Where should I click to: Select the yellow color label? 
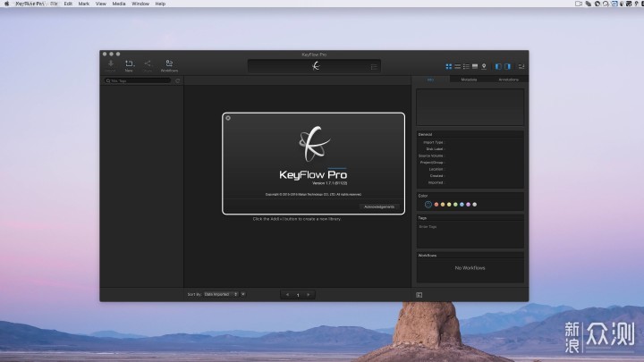[x=449, y=205]
